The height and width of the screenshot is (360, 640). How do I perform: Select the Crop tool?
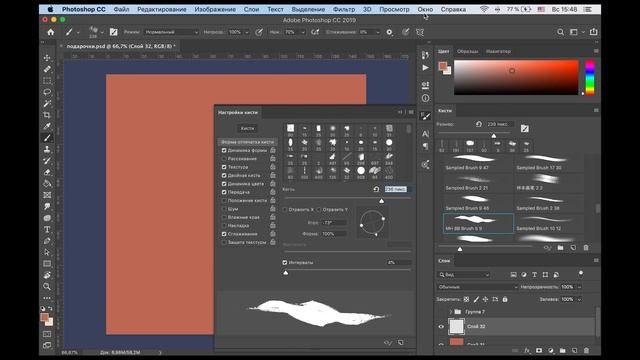47,115
